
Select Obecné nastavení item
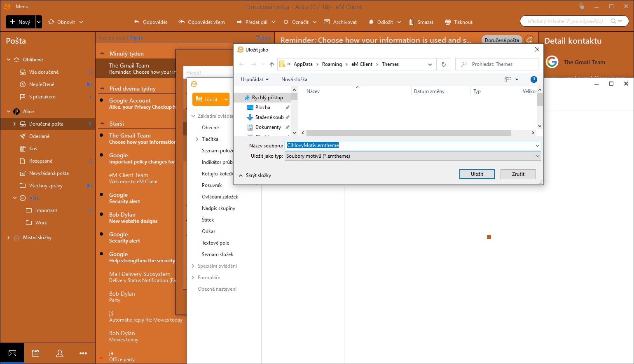click(217, 289)
